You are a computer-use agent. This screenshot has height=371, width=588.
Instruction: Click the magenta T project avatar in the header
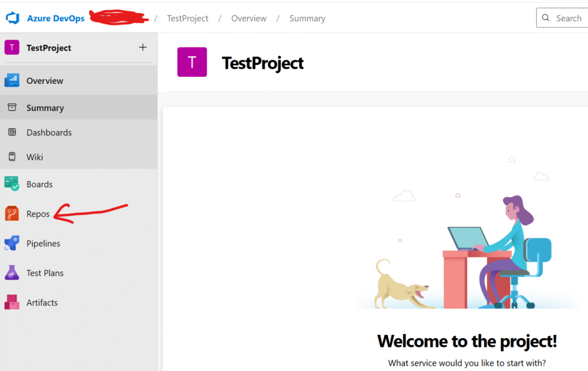pyautogui.click(x=192, y=62)
